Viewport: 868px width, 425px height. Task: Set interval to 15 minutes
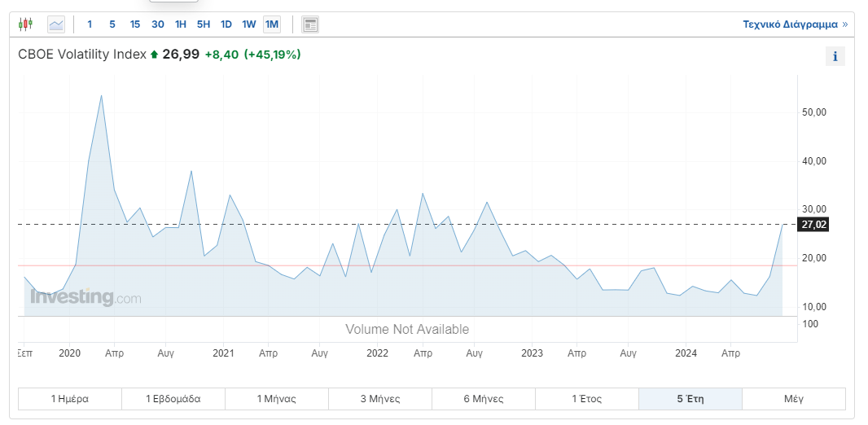click(135, 24)
